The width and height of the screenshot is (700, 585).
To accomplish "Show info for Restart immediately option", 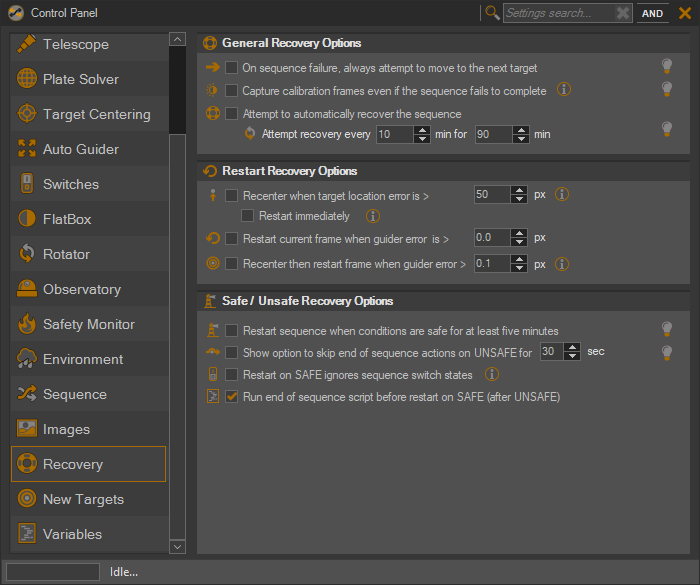I will 373,216.
